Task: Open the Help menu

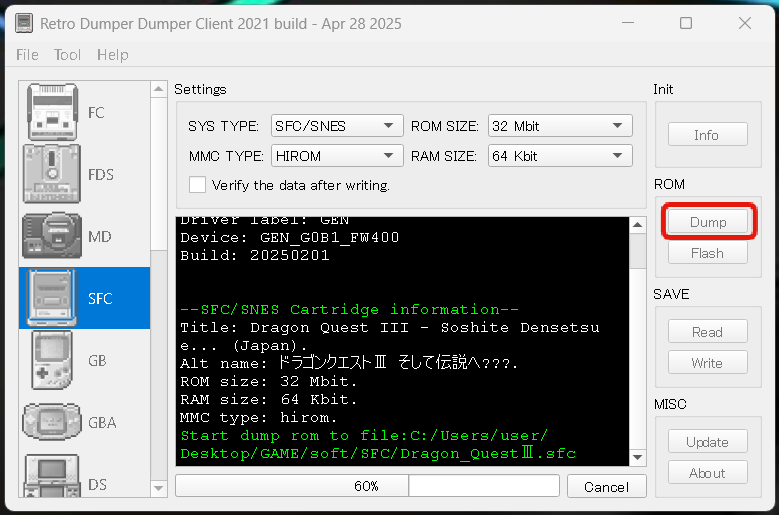Action: (x=113, y=55)
